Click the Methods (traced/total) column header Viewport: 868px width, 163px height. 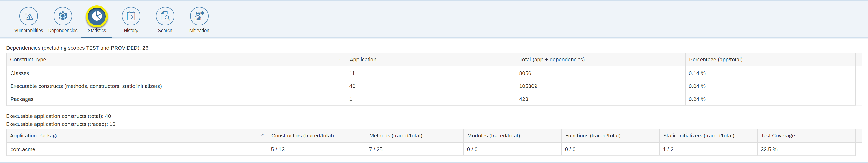395,136
